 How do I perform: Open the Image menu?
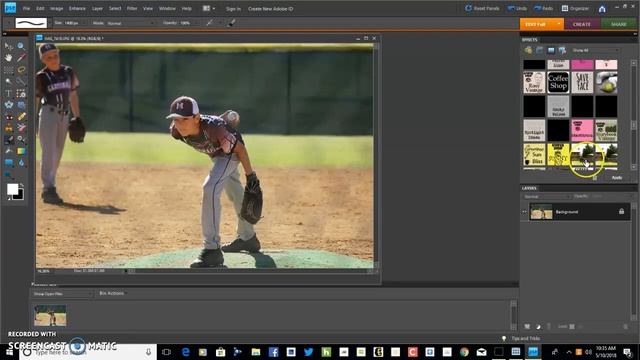(x=56, y=9)
